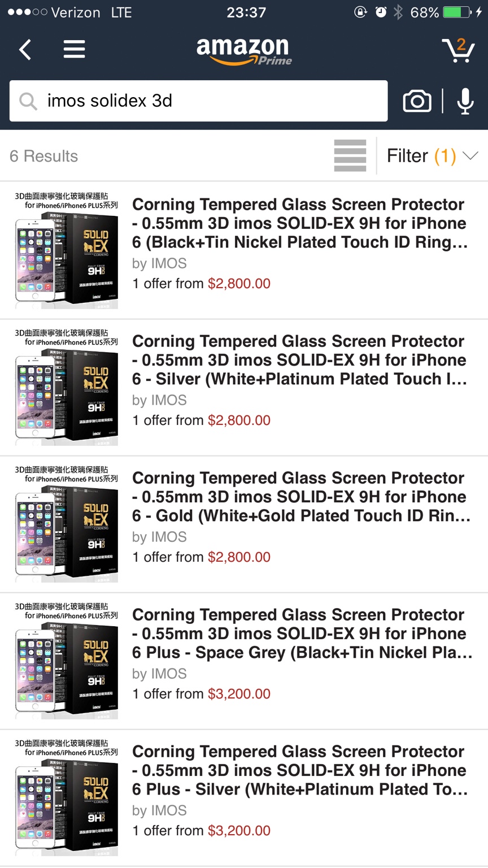Tap the Amazon Prime logo
The height and width of the screenshot is (868, 488).
[x=244, y=51]
